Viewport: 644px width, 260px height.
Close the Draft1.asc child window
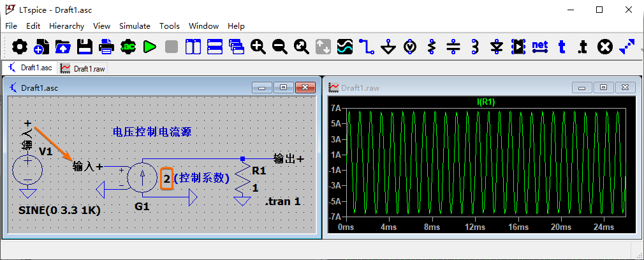tap(305, 88)
